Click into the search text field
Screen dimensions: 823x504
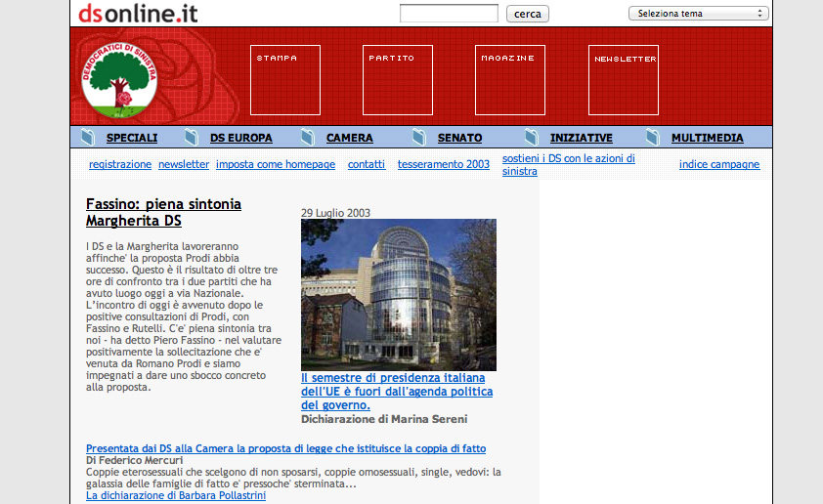(449, 14)
